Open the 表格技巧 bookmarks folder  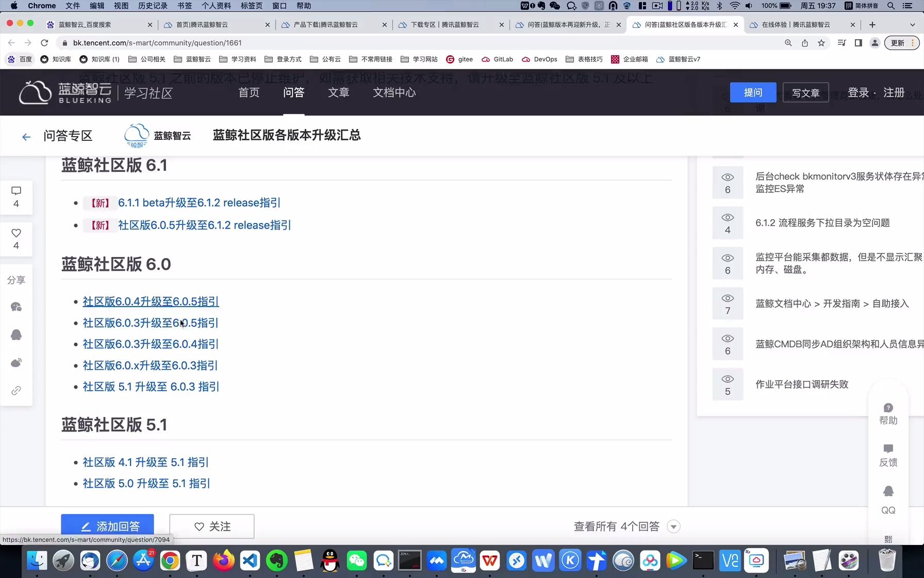click(584, 59)
